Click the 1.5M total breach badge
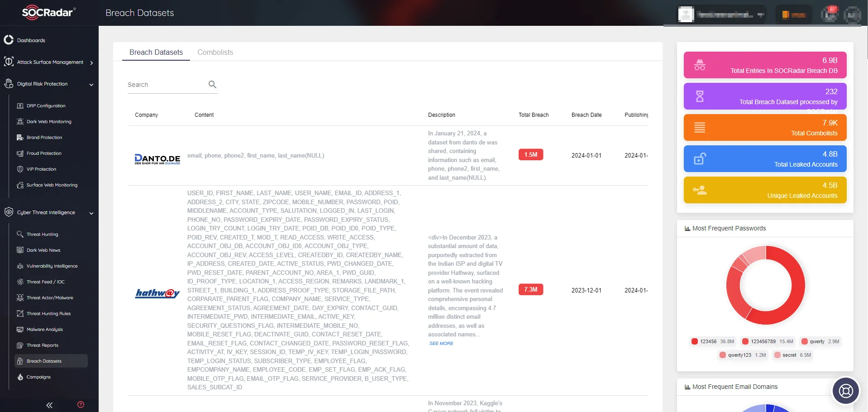This screenshot has width=868, height=412. [531, 155]
